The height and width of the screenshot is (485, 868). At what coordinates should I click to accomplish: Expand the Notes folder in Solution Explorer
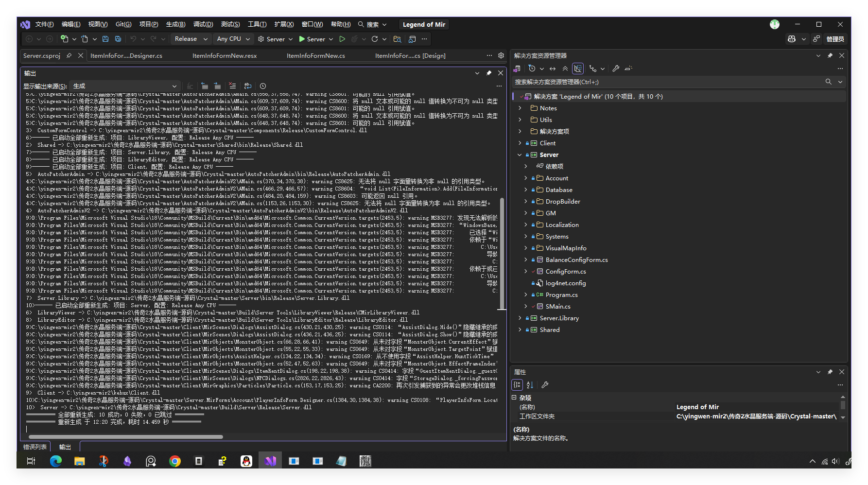click(520, 108)
